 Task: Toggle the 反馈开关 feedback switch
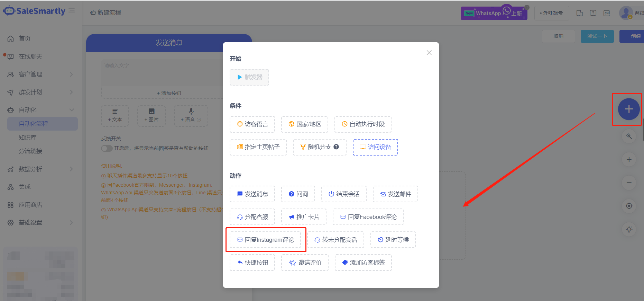[107, 148]
